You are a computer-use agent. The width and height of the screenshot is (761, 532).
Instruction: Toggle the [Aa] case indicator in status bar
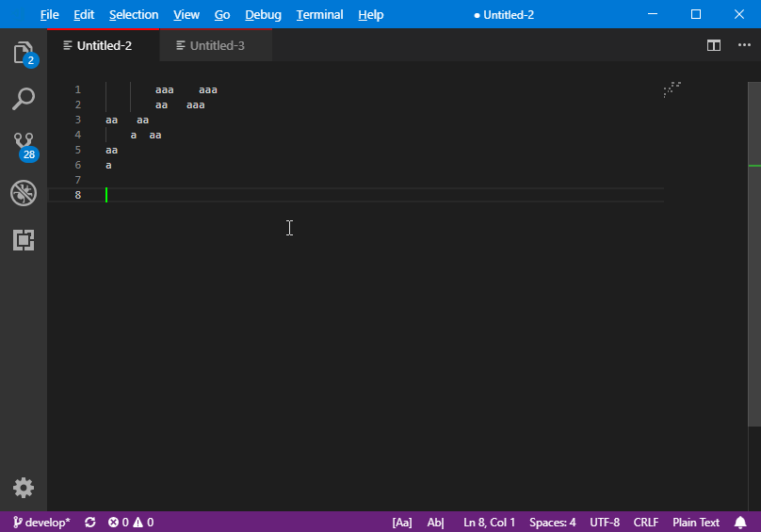[x=402, y=523]
